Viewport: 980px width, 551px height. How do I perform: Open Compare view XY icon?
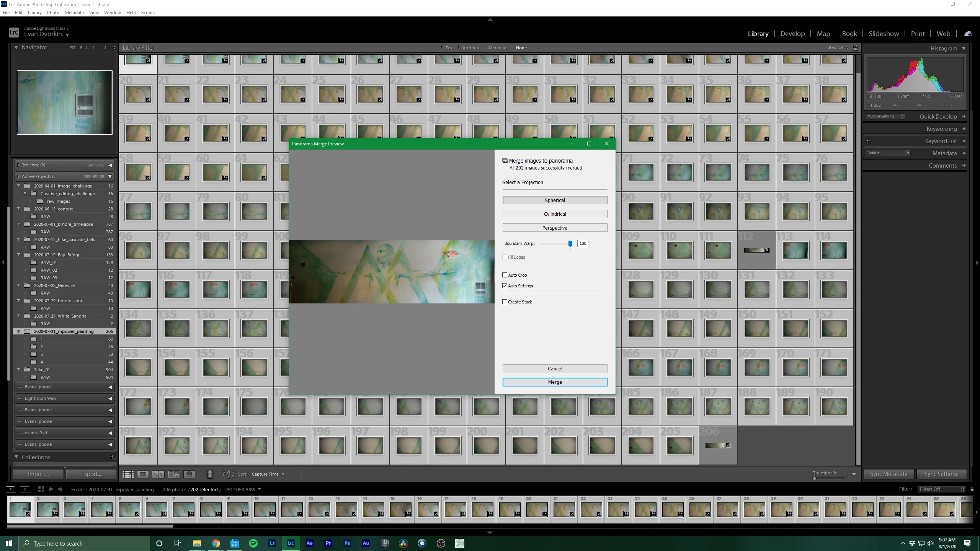click(158, 474)
